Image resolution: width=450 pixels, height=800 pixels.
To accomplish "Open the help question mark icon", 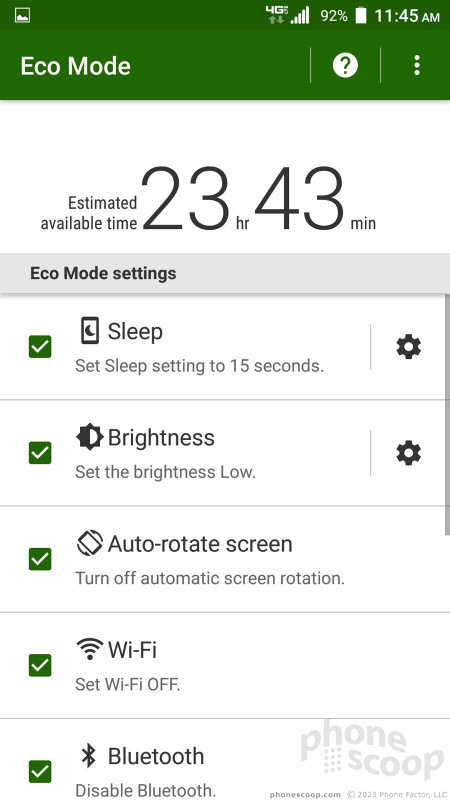I will click(x=345, y=65).
